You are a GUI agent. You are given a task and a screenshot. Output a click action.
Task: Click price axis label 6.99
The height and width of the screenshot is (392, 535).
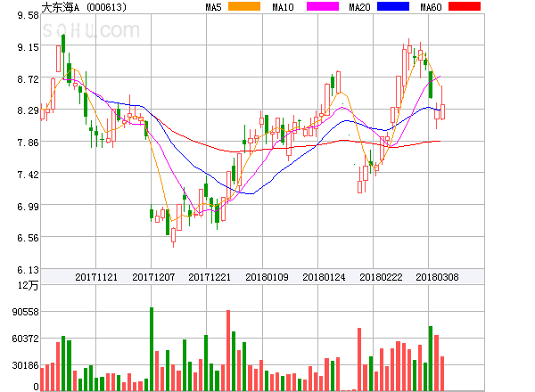[29, 207]
